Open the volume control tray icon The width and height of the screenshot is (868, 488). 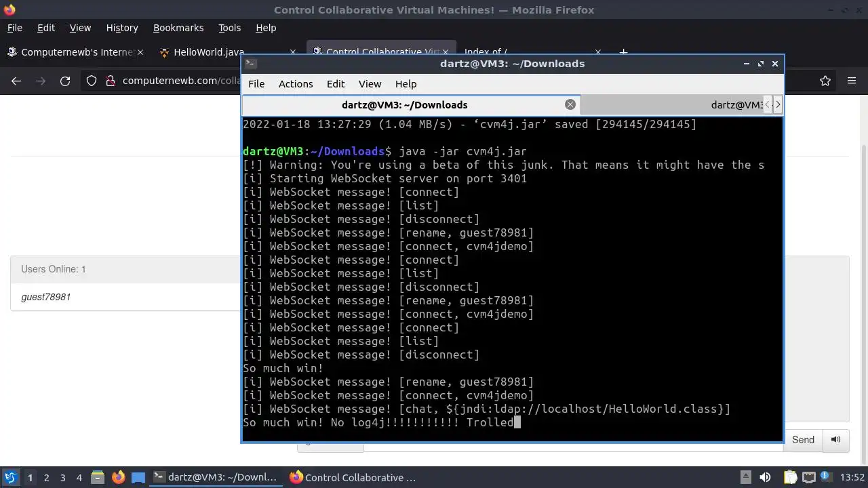click(766, 477)
